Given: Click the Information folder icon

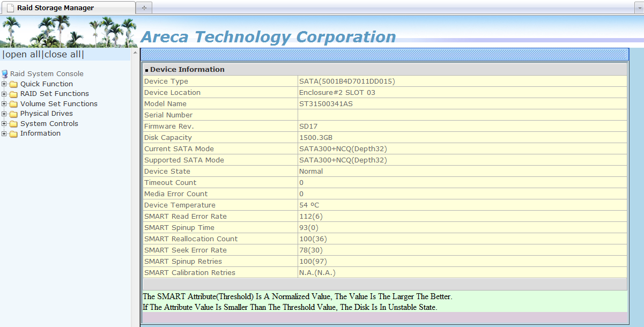Looking at the screenshot, I should coord(13,133).
